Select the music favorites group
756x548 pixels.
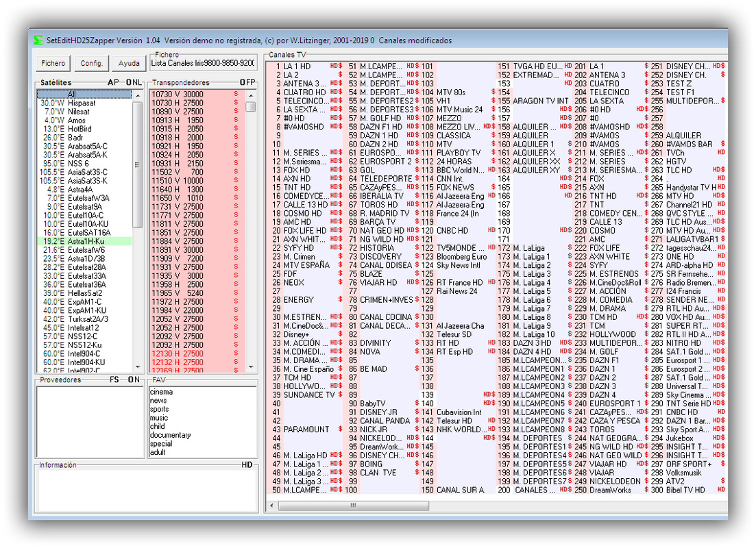[158, 418]
